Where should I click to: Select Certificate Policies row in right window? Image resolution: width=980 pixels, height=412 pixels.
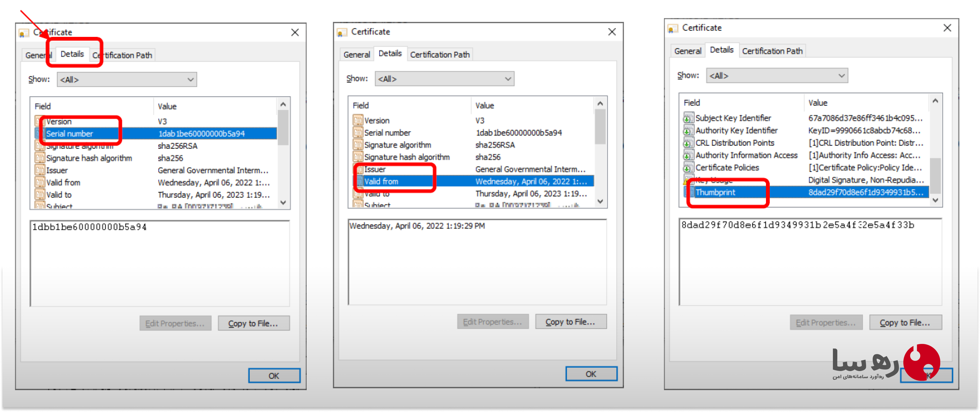[x=806, y=168]
